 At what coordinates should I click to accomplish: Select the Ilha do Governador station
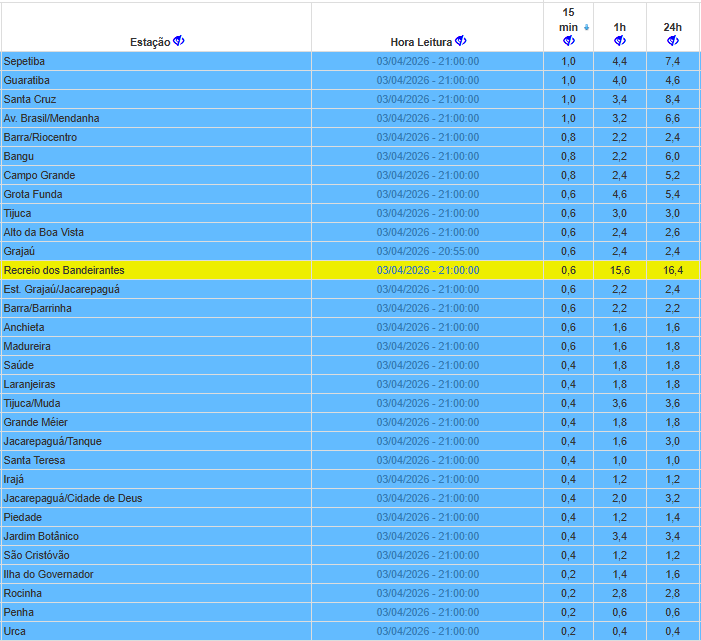(x=49, y=574)
